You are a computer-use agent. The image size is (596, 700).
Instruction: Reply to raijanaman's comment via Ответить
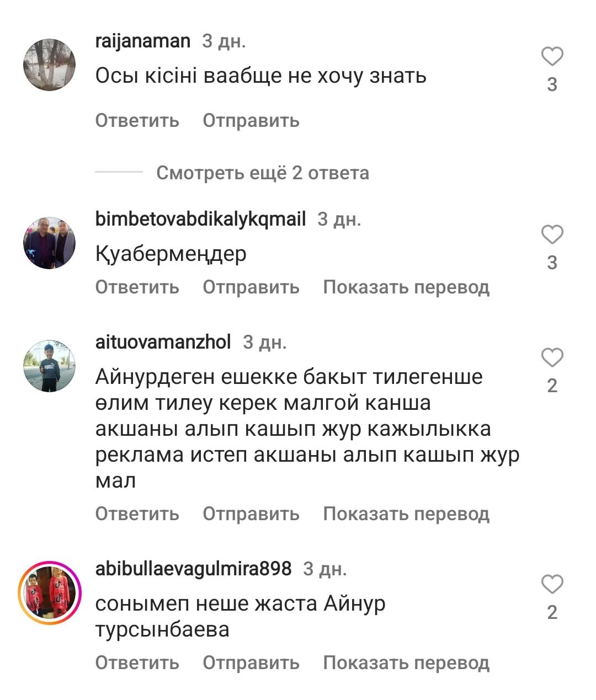point(137,120)
